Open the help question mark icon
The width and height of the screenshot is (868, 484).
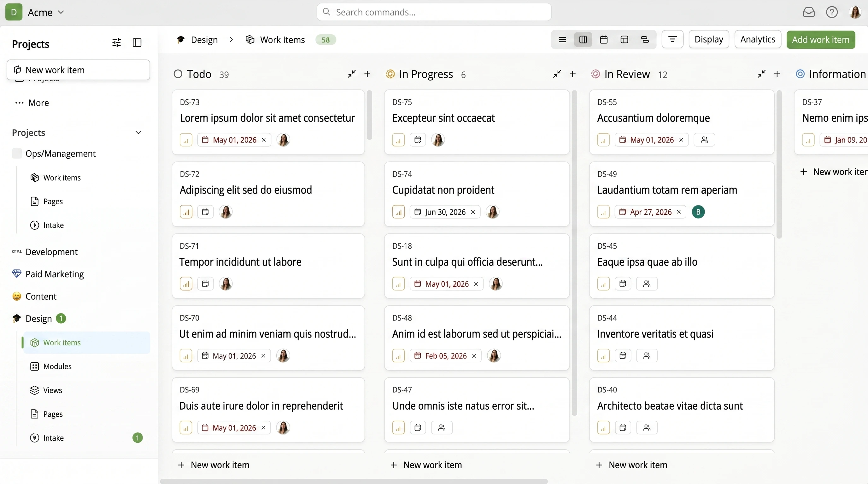pyautogui.click(x=832, y=13)
